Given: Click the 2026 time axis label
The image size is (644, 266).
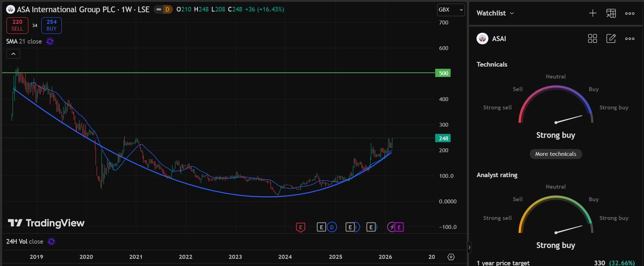Looking at the screenshot, I should click(x=385, y=257).
